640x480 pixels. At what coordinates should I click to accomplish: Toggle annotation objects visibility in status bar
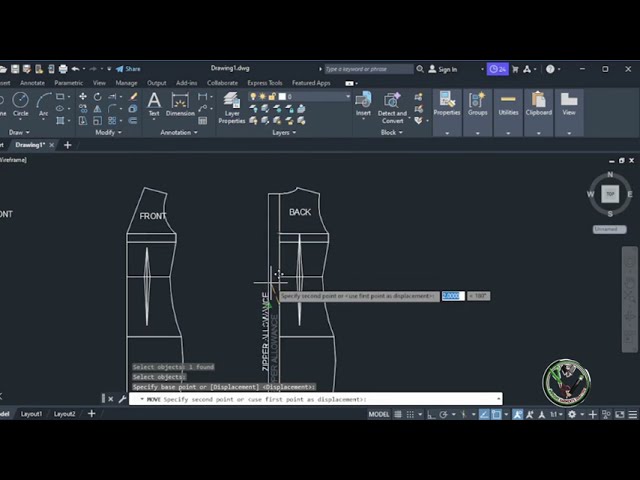coord(518,414)
